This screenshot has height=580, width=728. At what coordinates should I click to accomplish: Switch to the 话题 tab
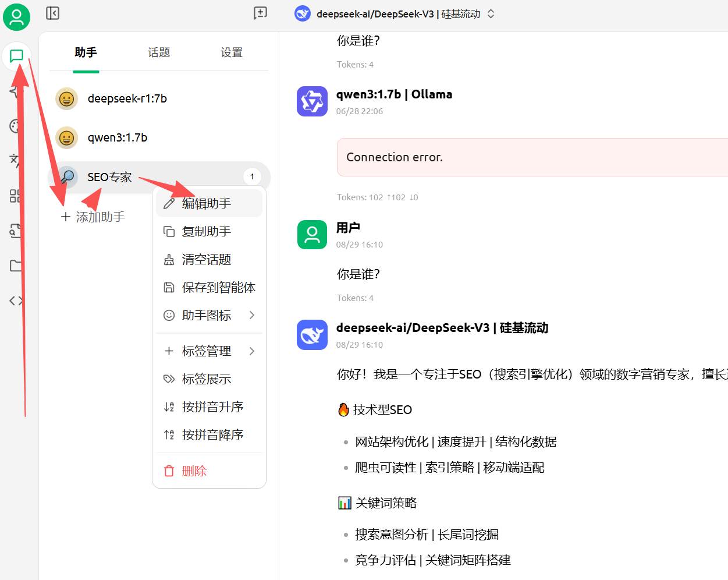[x=158, y=52]
